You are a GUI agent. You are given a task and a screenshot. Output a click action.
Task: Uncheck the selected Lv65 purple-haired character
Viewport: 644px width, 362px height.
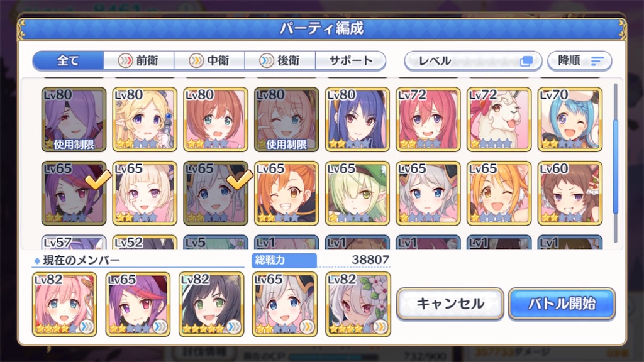tap(74, 194)
